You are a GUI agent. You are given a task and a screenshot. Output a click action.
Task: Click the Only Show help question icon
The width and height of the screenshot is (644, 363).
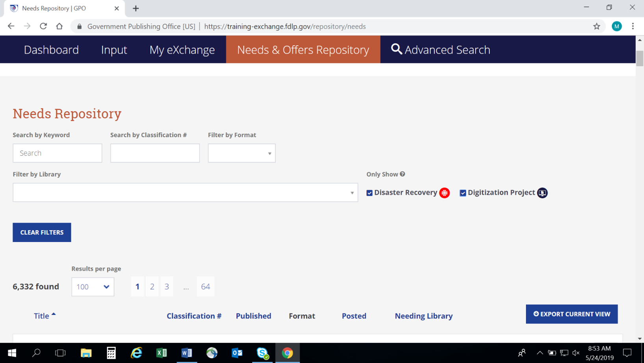pyautogui.click(x=403, y=174)
